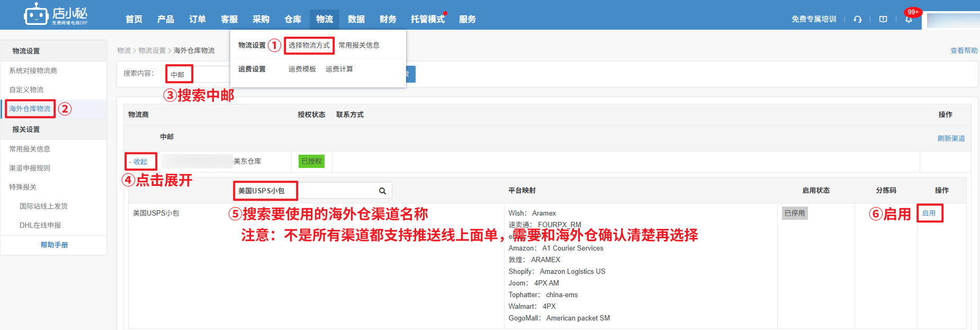The image size is (980, 330).
Task: Click the 联系方式 column header
Action: [350, 115]
